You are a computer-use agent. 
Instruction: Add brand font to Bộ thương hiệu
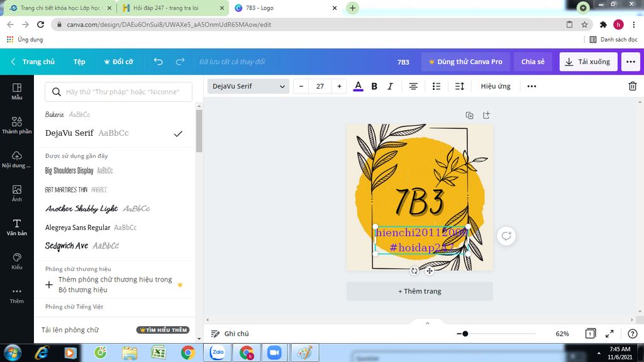coord(114,285)
